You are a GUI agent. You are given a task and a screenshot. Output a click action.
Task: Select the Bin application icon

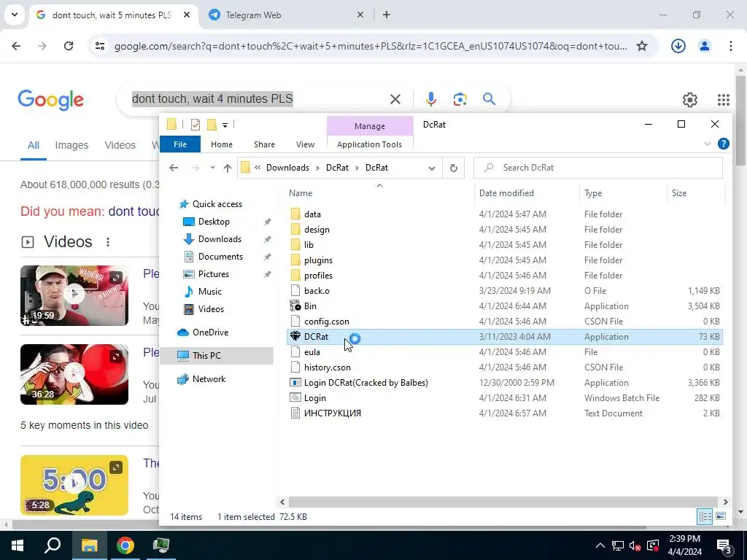click(x=295, y=306)
